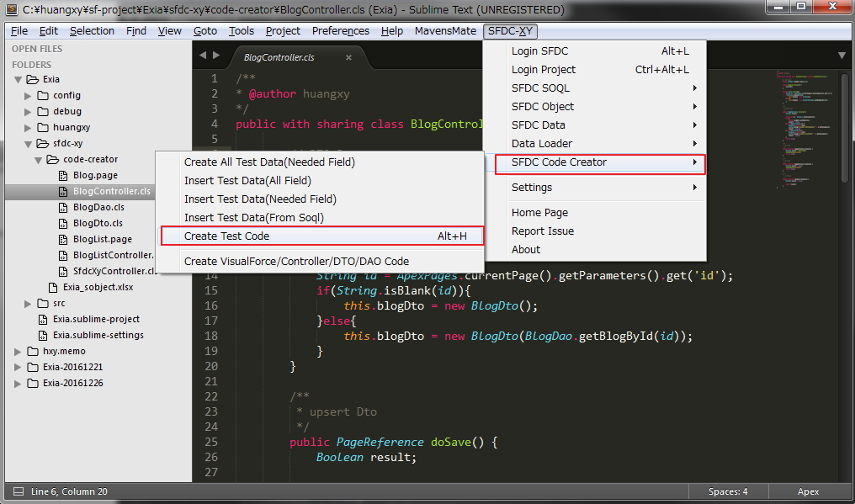The height and width of the screenshot is (504, 855).
Task: Expand the Exia-20161226 folder
Action: (x=18, y=383)
